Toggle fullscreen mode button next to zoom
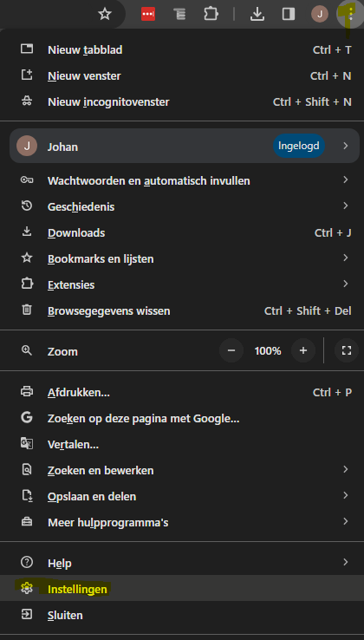This screenshot has height=640, width=364. (347, 350)
